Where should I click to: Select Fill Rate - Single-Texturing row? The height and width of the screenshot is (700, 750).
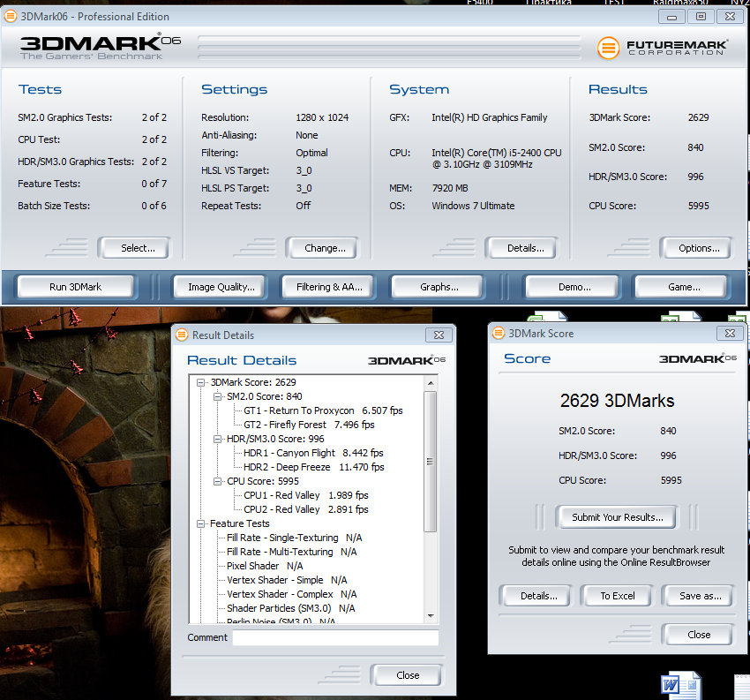coord(294,538)
